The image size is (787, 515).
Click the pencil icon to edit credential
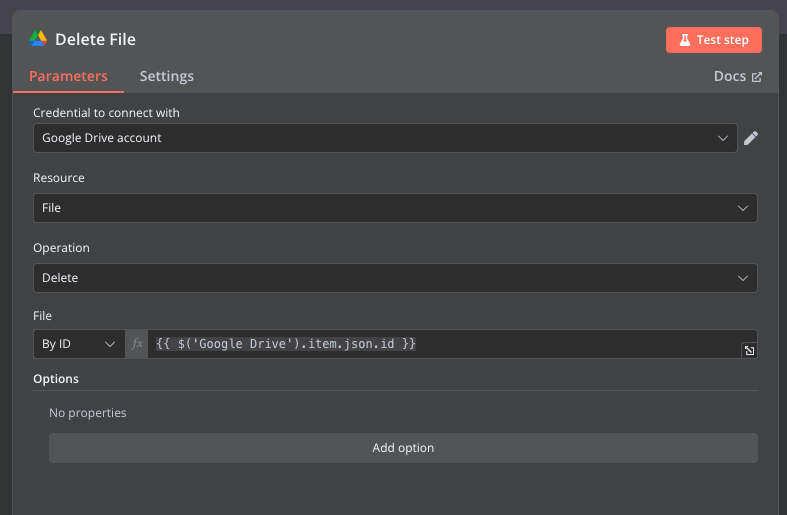[751, 138]
